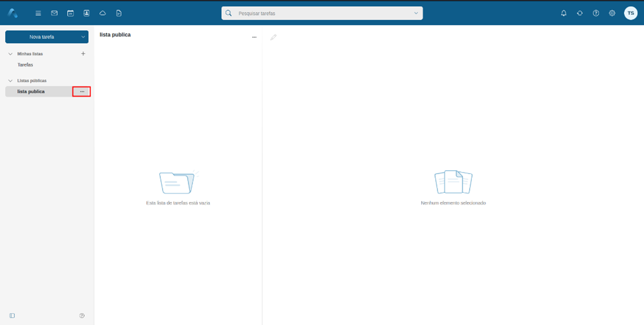Open the hamburger app launcher menu

[38, 13]
